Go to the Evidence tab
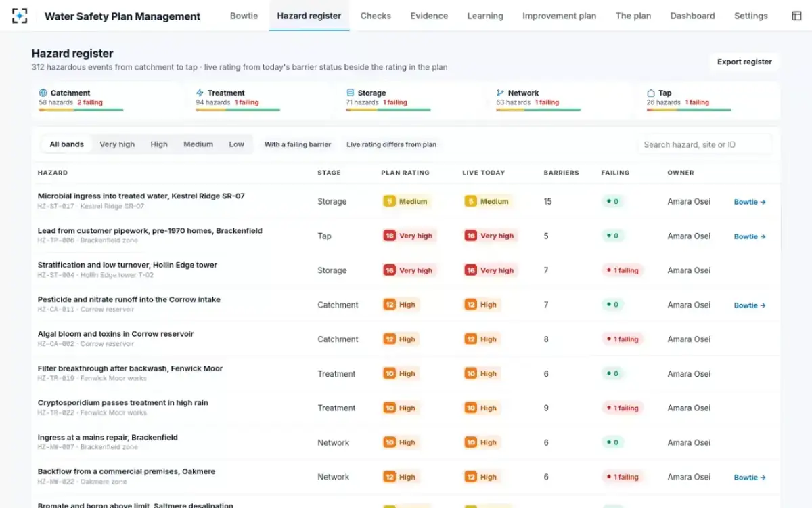Viewport: 812px width, 508px height. (429, 16)
